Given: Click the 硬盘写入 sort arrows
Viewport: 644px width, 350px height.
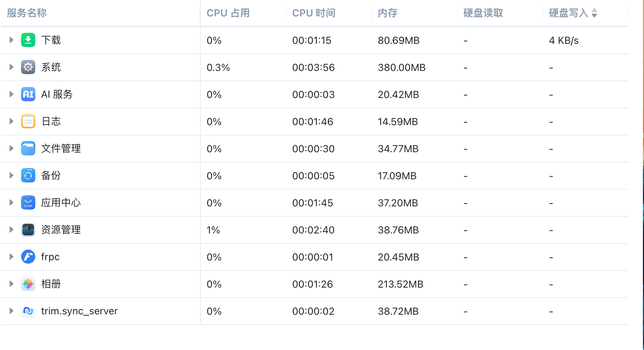Looking at the screenshot, I should tap(594, 13).
